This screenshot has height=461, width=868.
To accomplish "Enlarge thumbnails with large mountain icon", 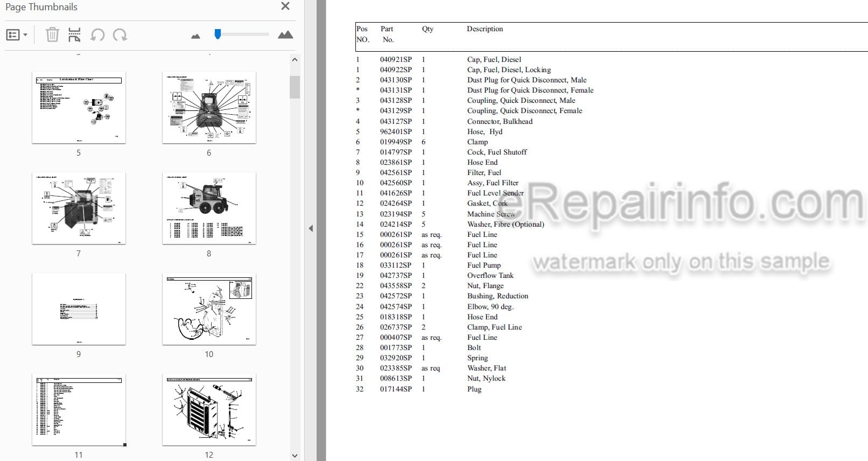I will pos(285,35).
